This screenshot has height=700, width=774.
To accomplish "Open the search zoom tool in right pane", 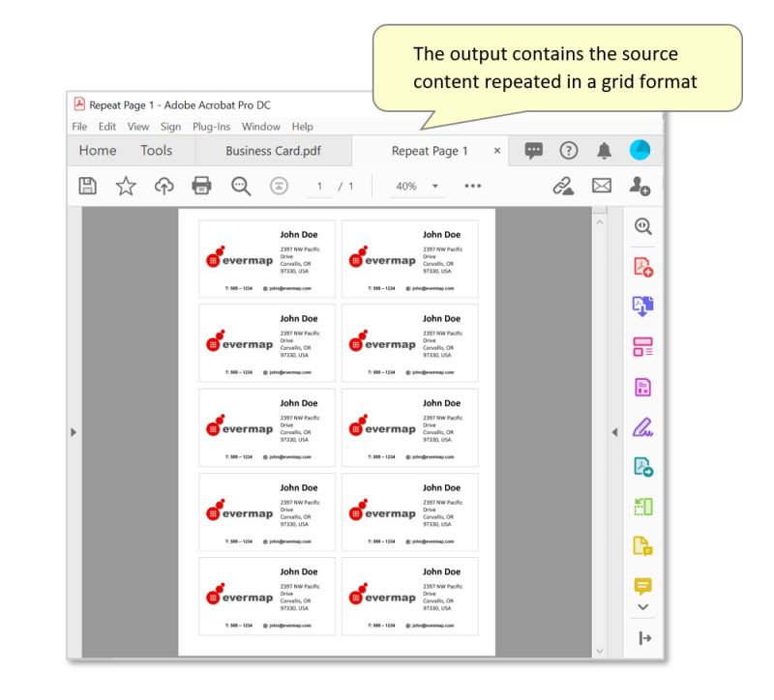I will [x=642, y=226].
